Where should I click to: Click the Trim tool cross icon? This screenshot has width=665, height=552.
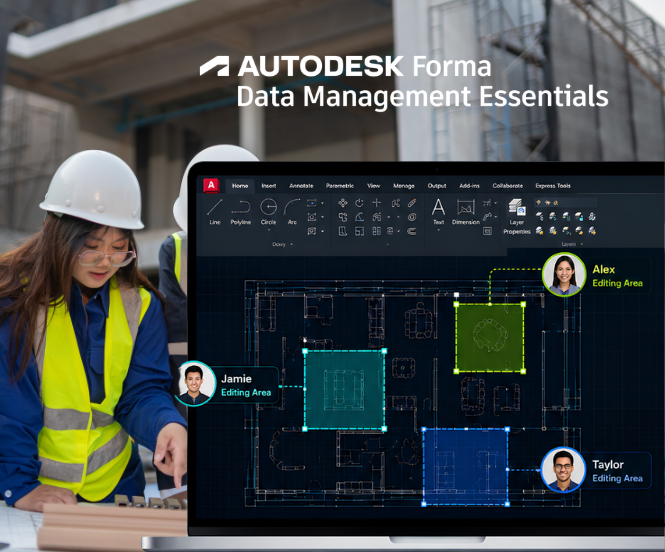click(x=377, y=203)
